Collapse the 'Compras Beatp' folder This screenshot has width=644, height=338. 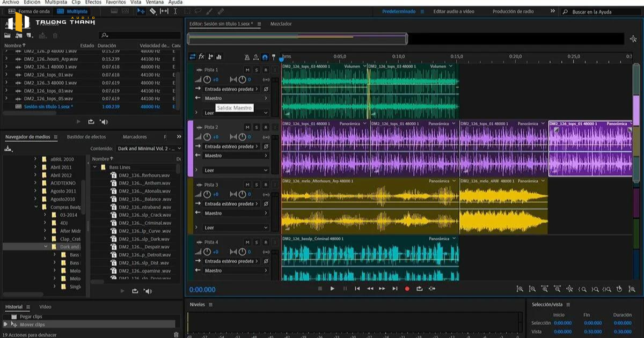[36, 207]
